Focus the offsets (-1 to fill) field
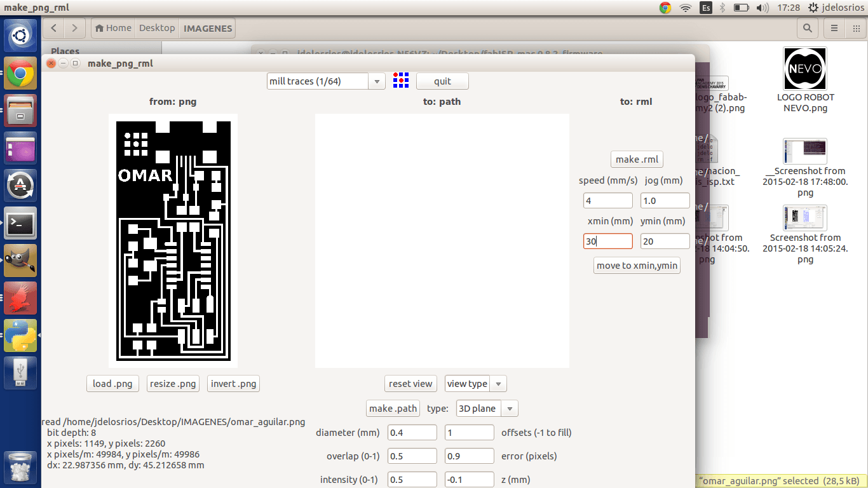 tap(470, 433)
